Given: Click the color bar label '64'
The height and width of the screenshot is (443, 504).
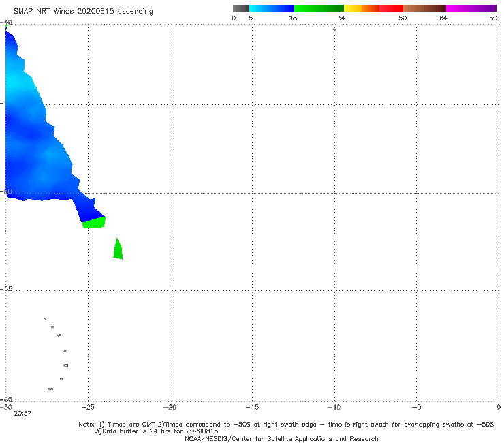Looking at the screenshot, I should (x=443, y=18).
